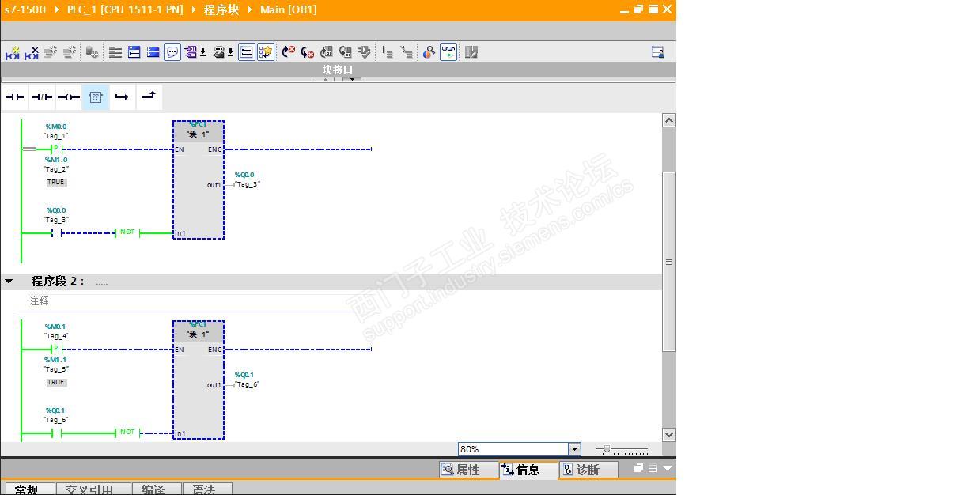Select the Tag_1 P-edge contact

coord(56,149)
